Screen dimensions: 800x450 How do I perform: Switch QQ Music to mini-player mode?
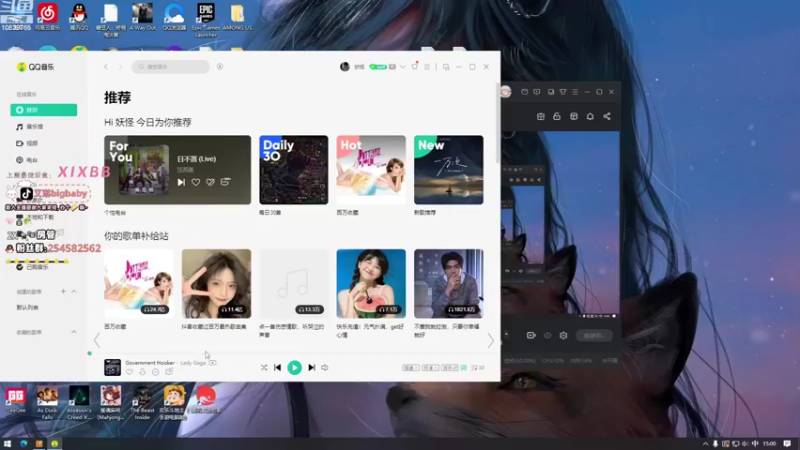446,67
